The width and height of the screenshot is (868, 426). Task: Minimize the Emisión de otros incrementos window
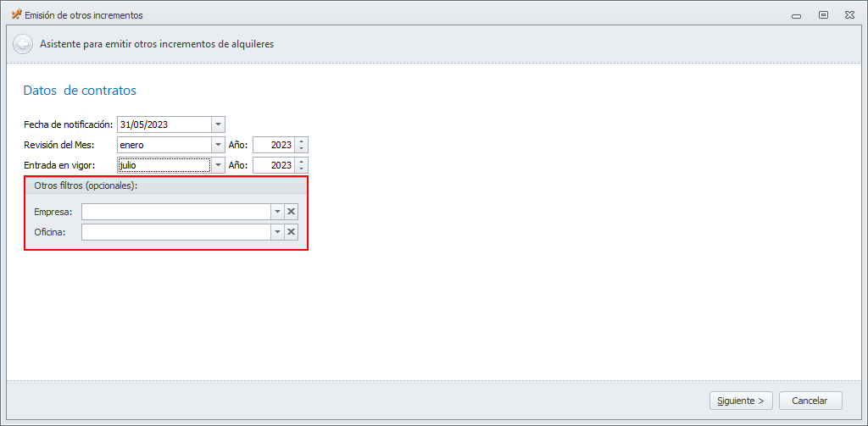pos(797,15)
